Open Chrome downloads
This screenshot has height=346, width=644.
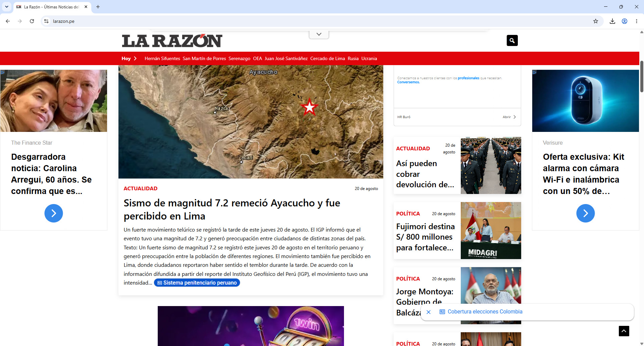612,21
